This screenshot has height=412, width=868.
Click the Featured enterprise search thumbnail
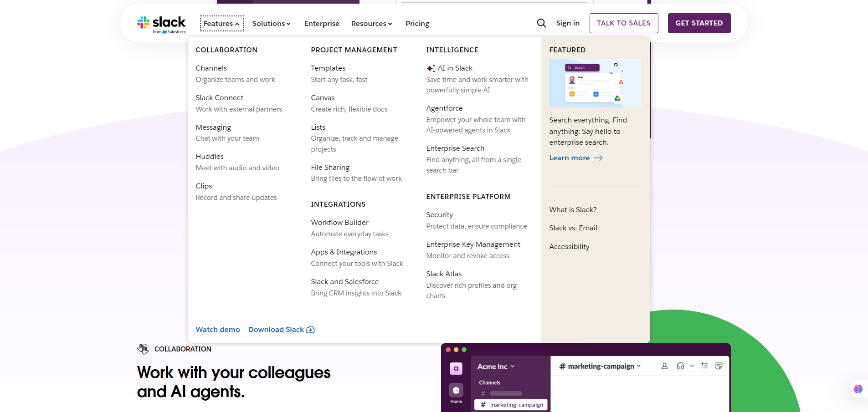click(x=595, y=83)
